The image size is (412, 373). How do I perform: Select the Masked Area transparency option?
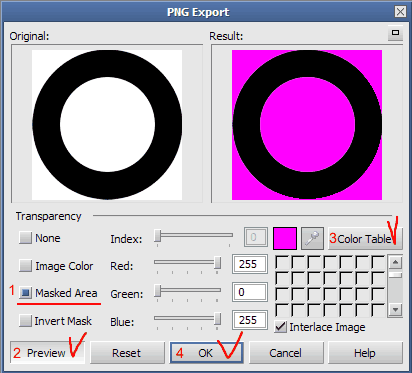58,293
